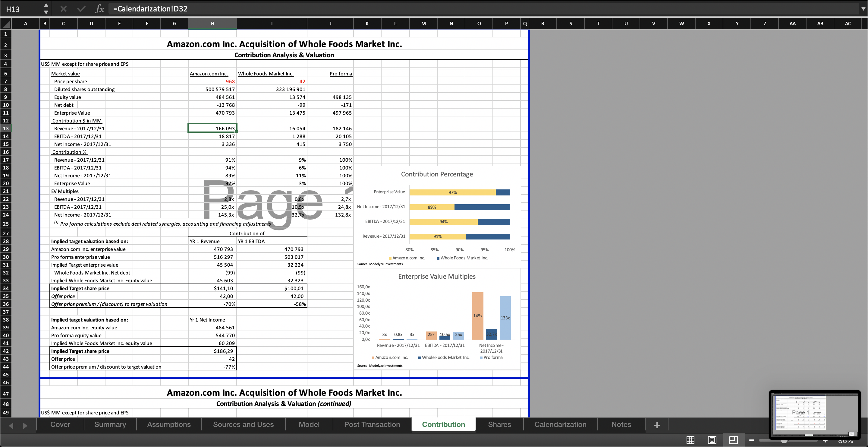Confirm the formula entry with the checkmark icon
868x447 pixels.
coord(81,9)
